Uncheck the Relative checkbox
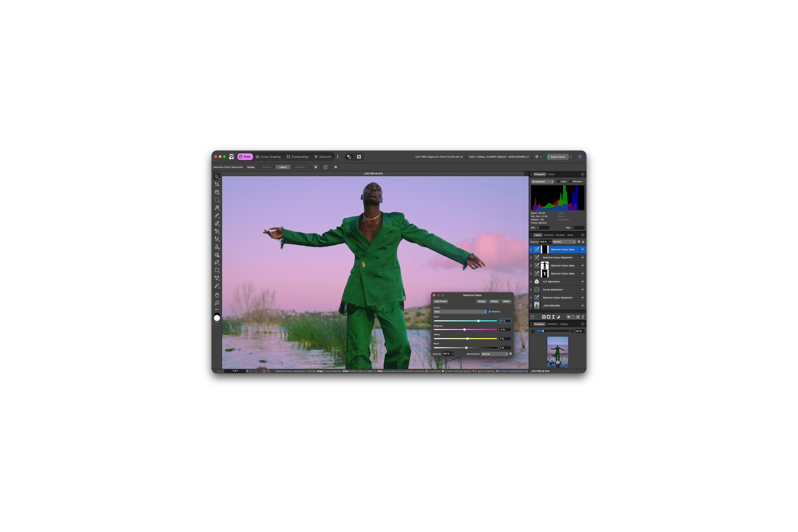Viewport: 798px width, 532px height. point(490,311)
